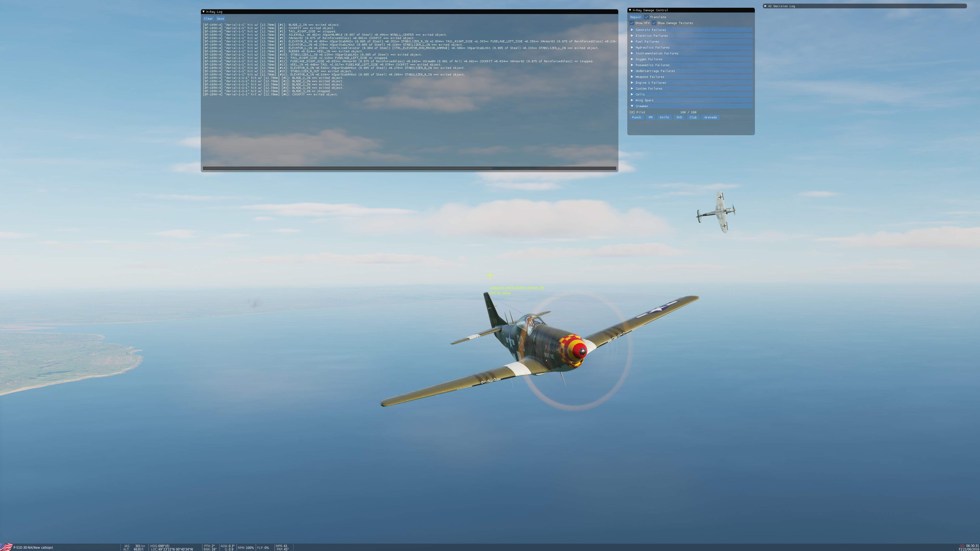Image resolution: width=980 pixels, height=551 pixels.
Task: Click the P-51D-30-NA(New callsign) label
Action: click(33, 548)
